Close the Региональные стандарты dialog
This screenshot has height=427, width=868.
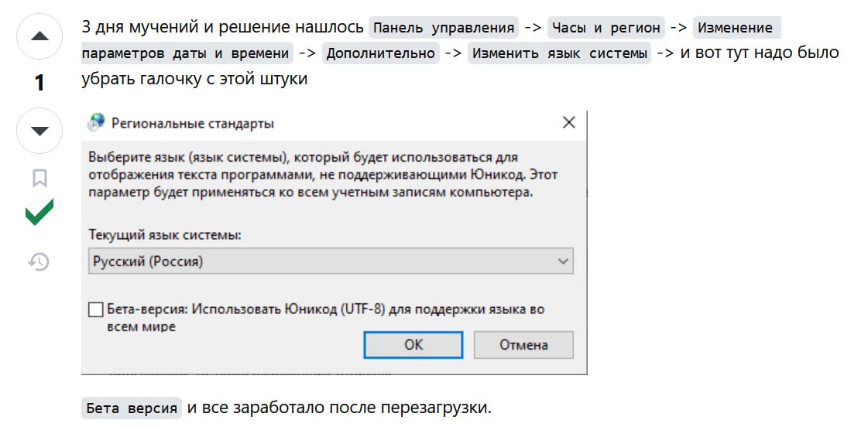[568, 123]
